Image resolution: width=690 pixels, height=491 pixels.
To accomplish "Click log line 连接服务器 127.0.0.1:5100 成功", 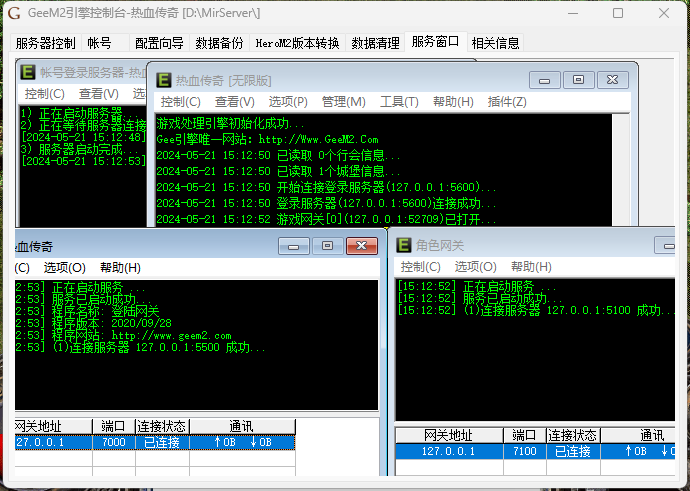I will 536,310.
